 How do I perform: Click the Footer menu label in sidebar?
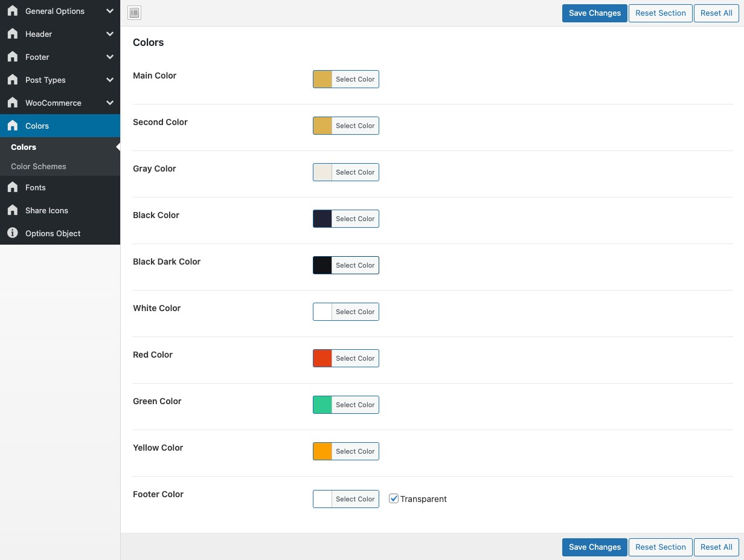pyautogui.click(x=37, y=57)
